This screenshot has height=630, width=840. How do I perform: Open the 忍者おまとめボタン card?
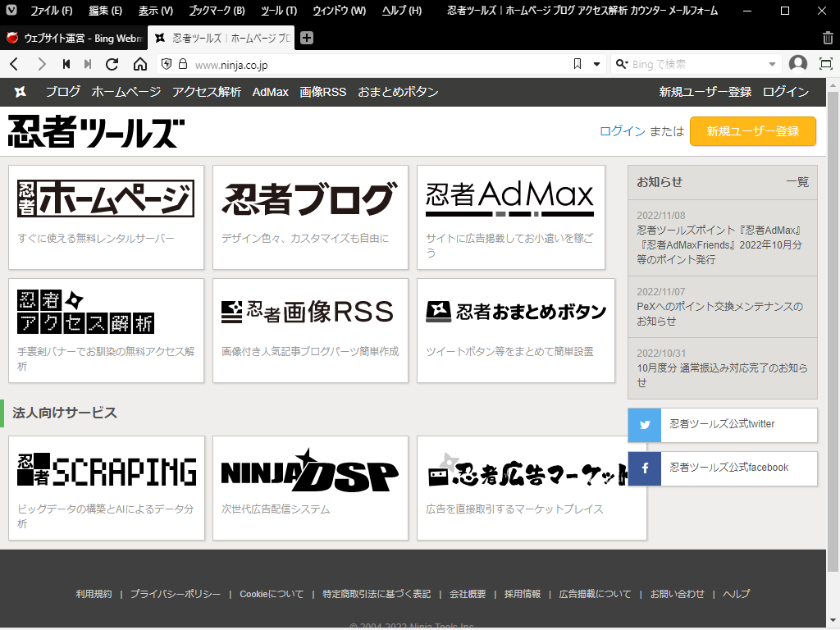click(x=515, y=330)
